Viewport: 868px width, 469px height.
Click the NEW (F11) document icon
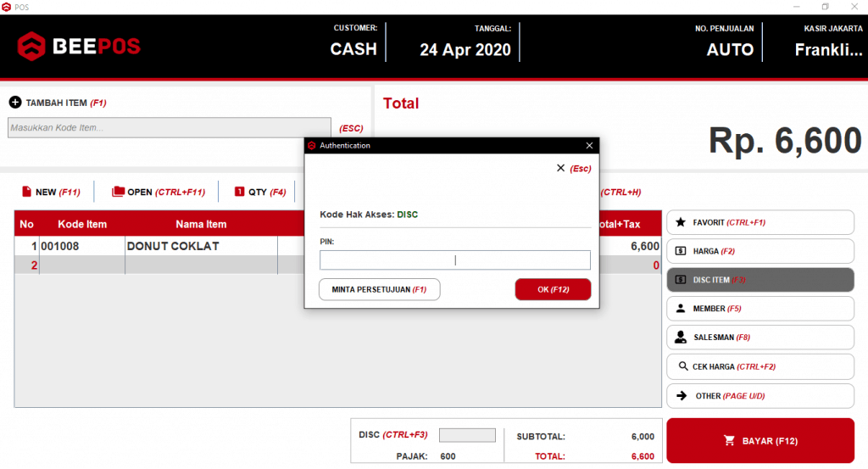26,192
